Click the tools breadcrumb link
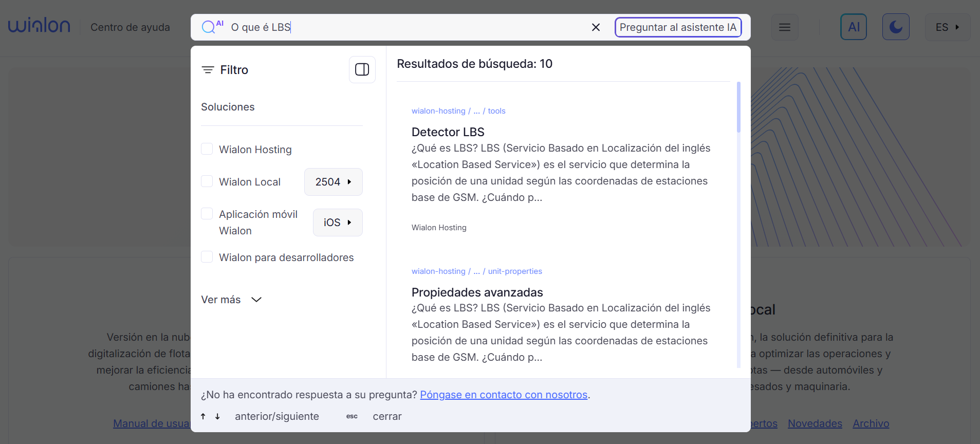 tap(496, 111)
